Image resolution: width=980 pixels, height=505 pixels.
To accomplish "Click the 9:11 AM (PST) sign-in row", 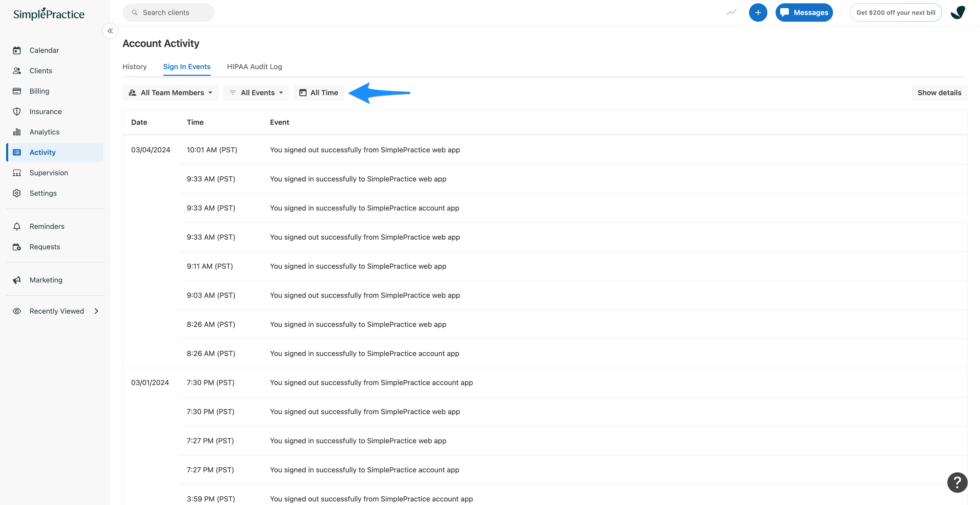I will pyautogui.click(x=572, y=266).
